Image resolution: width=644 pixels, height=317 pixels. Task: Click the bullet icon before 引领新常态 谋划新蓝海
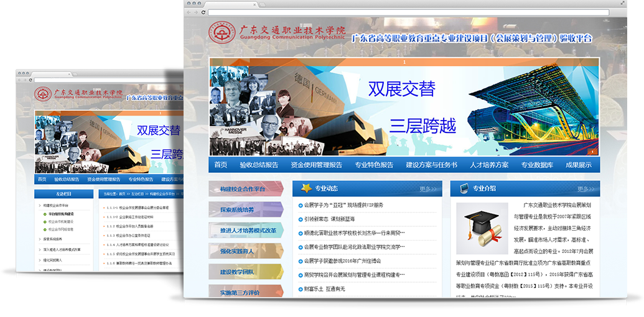point(301,219)
